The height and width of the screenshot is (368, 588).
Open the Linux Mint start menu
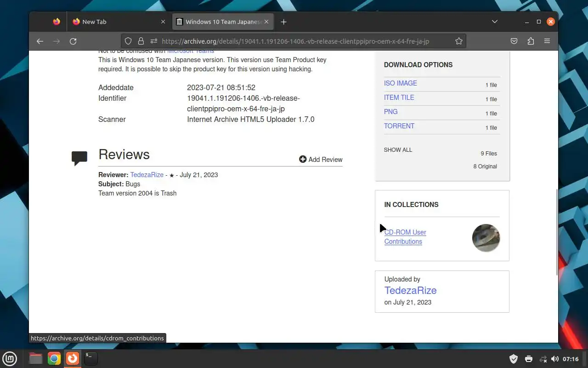tap(10, 358)
